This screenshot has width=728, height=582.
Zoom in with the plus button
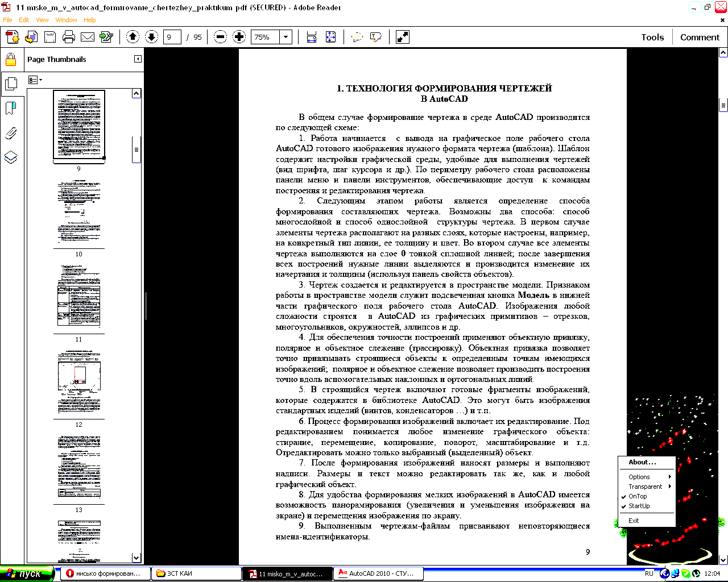tap(239, 37)
